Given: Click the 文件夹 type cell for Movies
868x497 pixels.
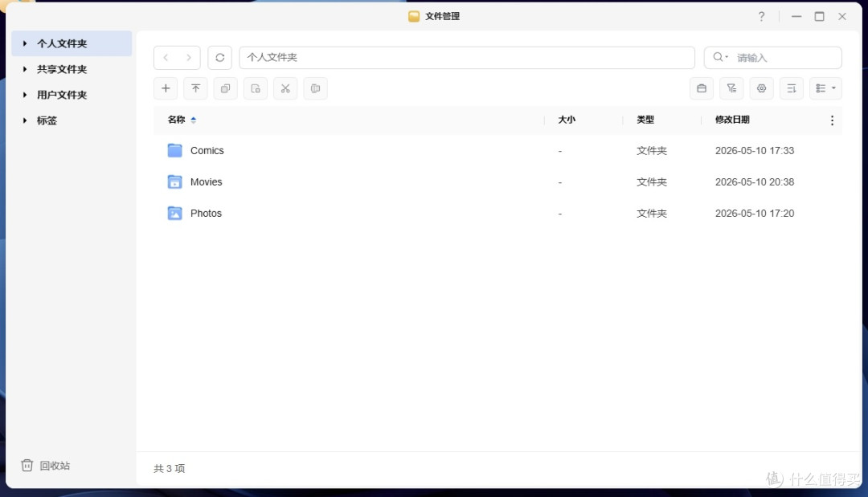Looking at the screenshot, I should pos(652,182).
